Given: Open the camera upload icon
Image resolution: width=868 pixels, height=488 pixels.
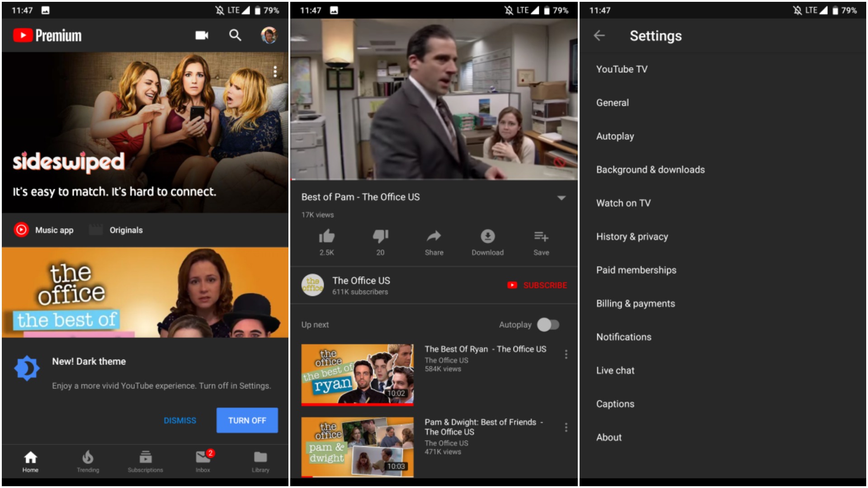Looking at the screenshot, I should 202,35.
